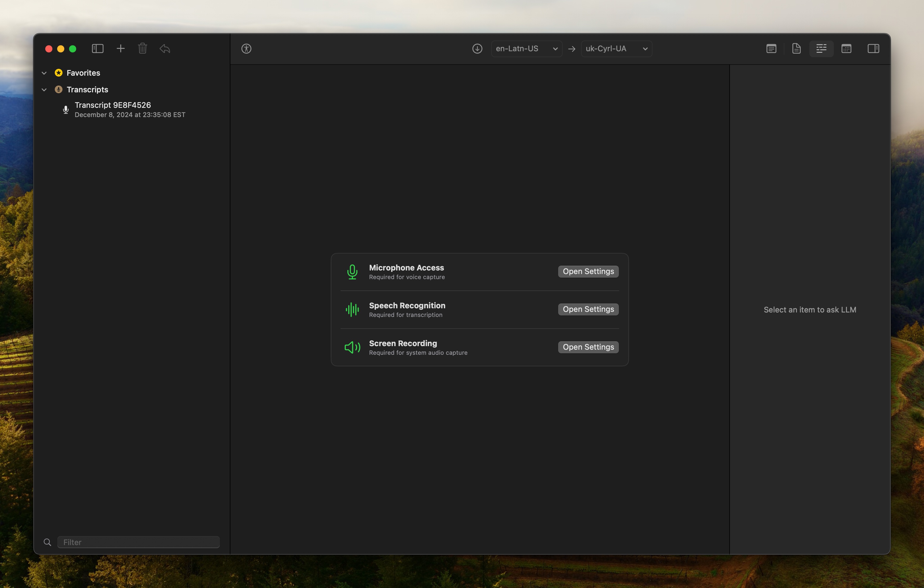This screenshot has height=588, width=924.
Task: Minimize the window with yellow button
Action: tap(61, 49)
